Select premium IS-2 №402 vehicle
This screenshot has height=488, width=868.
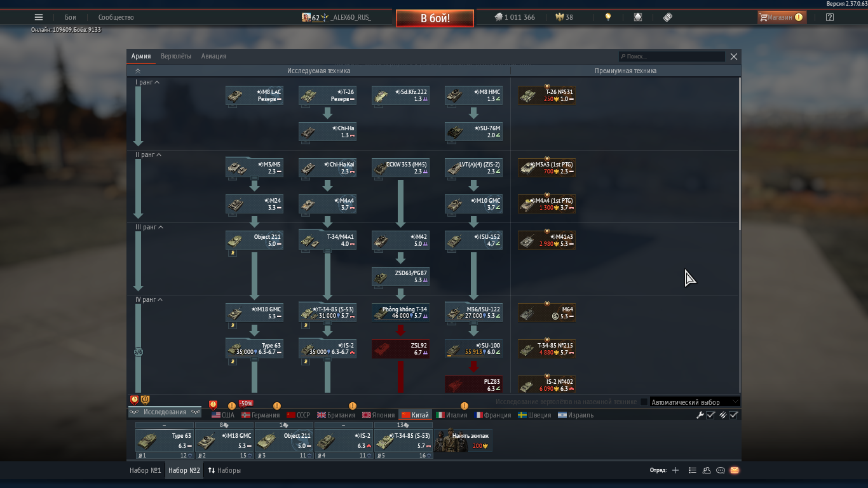546,385
